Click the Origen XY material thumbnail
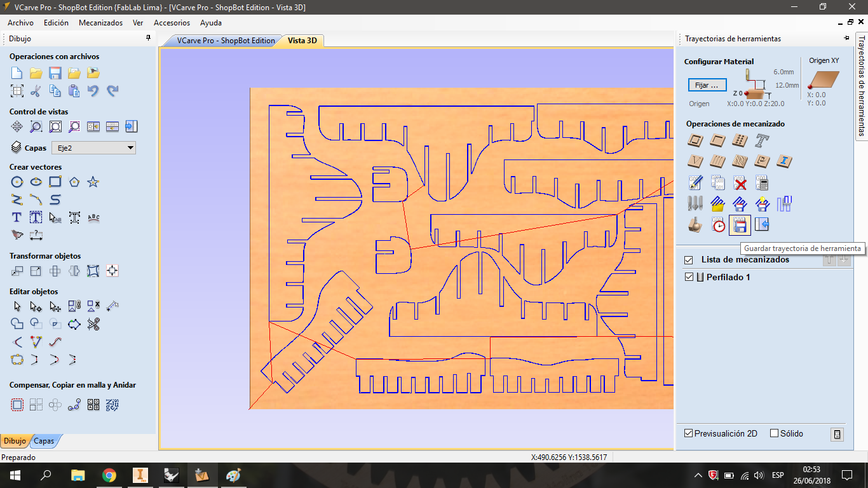The image size is (868, 488). (x=824, y=81)
